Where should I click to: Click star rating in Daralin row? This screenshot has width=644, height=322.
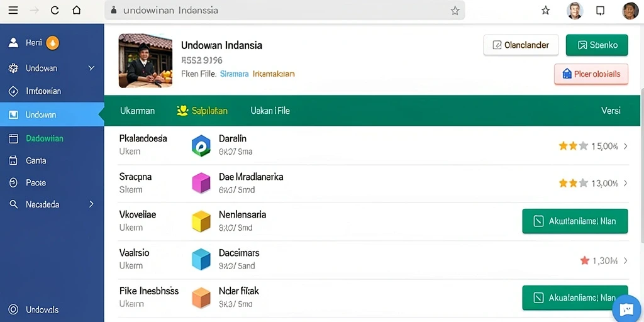coord(574,146)
